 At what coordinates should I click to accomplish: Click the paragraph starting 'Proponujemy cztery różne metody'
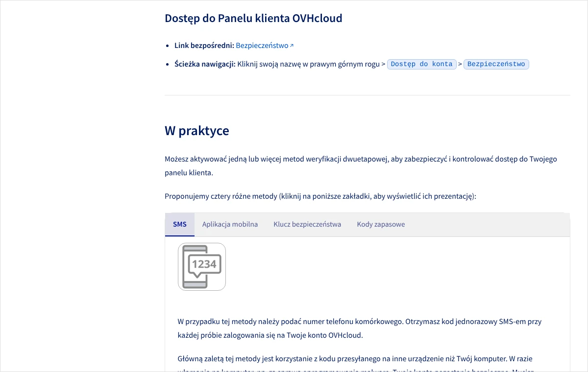(x=320, y=196)
